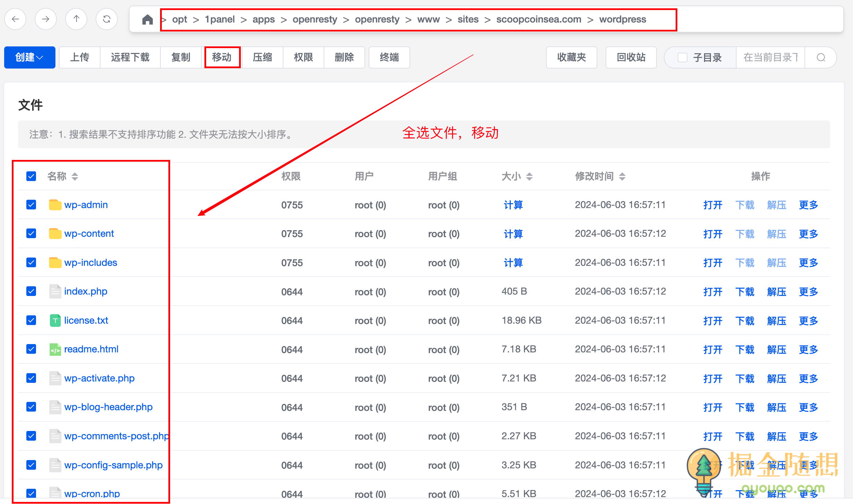Open 更多 menu for wp-includes

pyautogui.click(x=808, y=263)
